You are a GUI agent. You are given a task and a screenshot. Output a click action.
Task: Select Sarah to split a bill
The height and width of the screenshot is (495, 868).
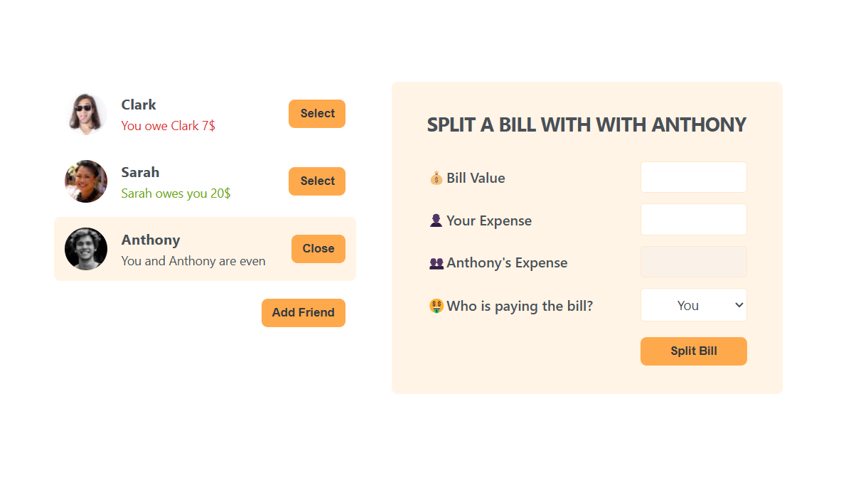[317, 181]
